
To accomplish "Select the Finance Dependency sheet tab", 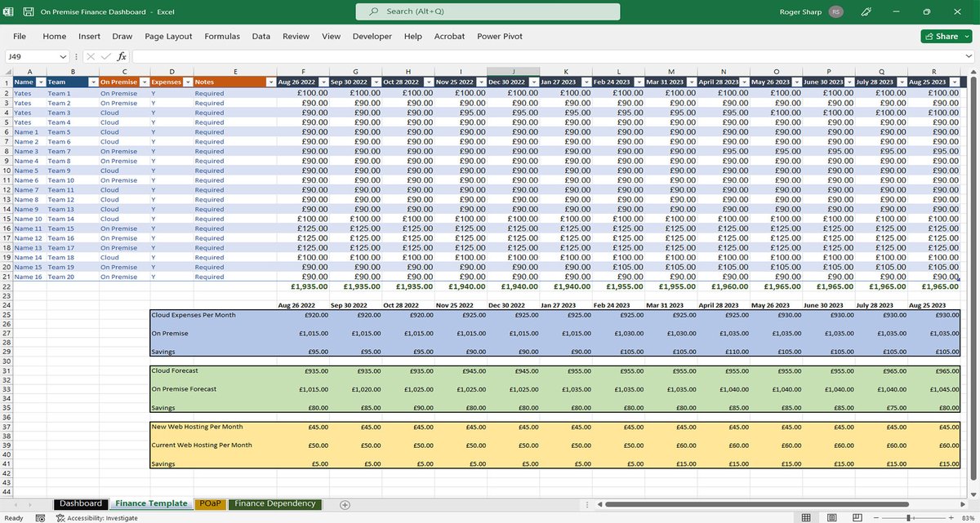I will point(275,503).
